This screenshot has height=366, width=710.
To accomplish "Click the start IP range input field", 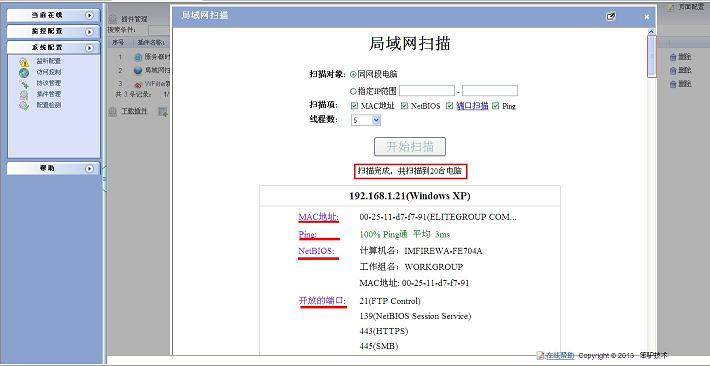I will [x=427, y=91].
